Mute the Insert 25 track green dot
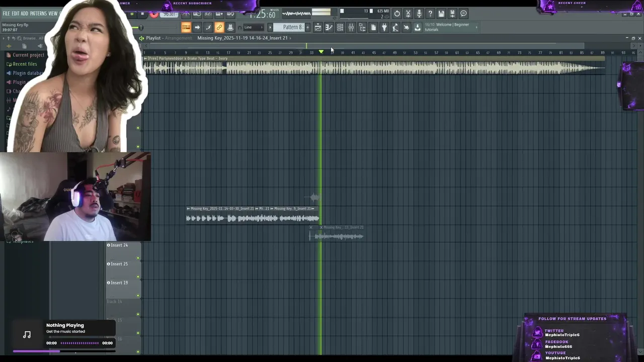 [x=138, y=277]
